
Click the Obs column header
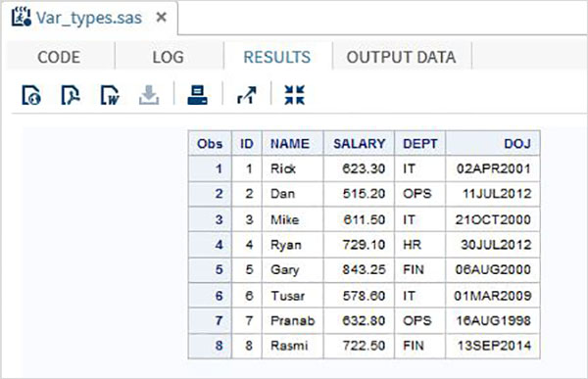click(210, 143)
